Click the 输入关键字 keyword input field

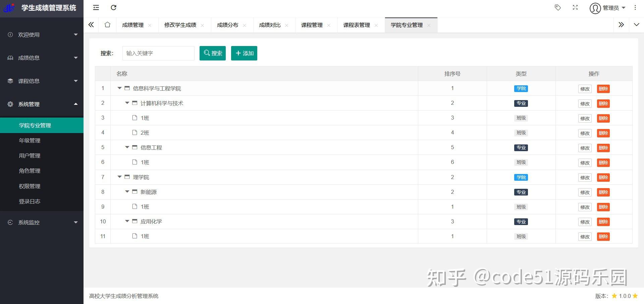[x=158, y=53]
